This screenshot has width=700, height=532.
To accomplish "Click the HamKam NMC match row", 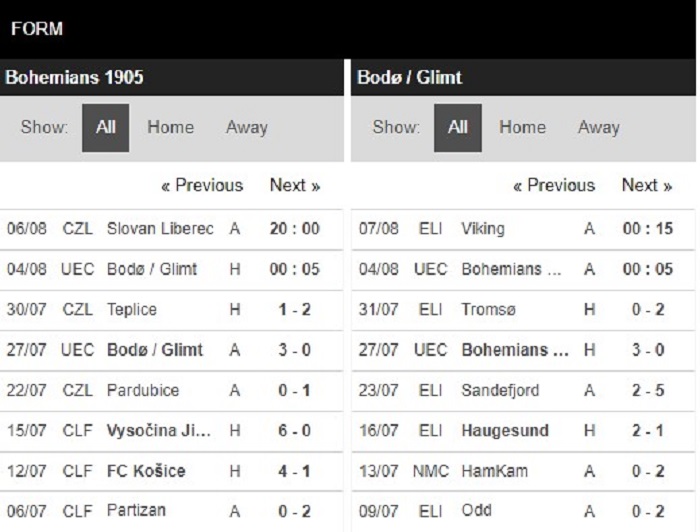I will point(523,471).
